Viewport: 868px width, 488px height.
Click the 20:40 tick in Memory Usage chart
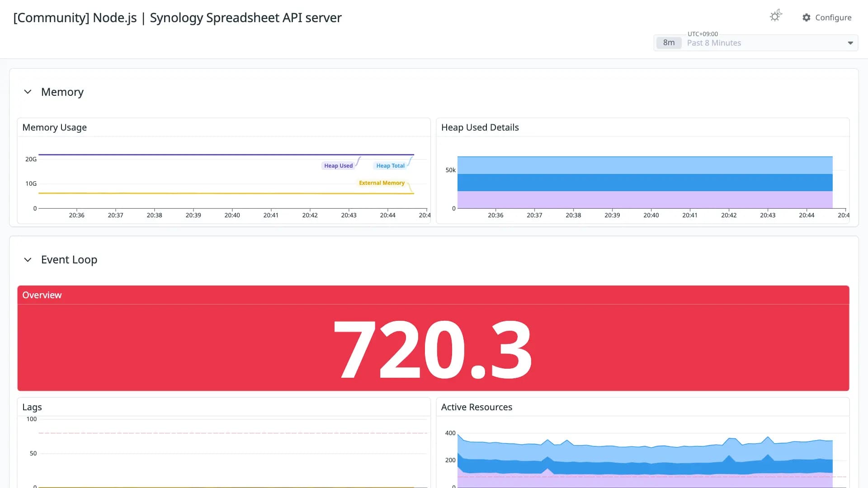click(x=232, y=215)
